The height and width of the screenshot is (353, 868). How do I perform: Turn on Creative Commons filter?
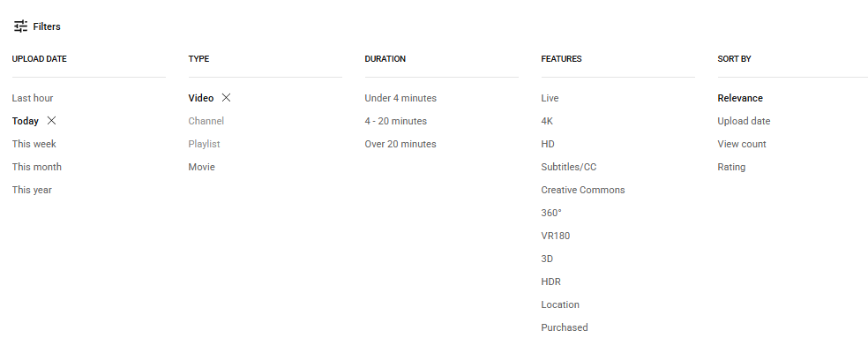[582, 190]
